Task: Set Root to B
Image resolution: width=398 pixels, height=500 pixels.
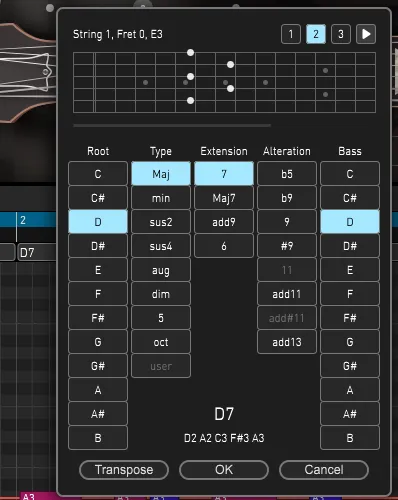Action: pos(98,438)
